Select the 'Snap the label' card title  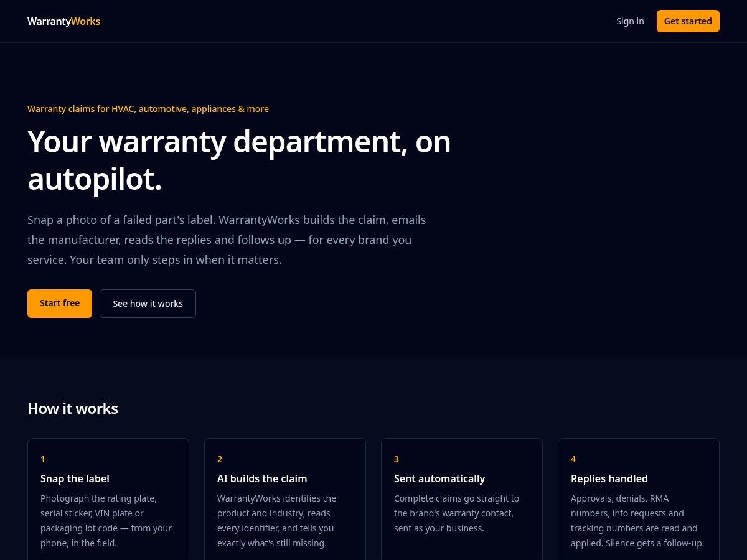pos(75,478)
